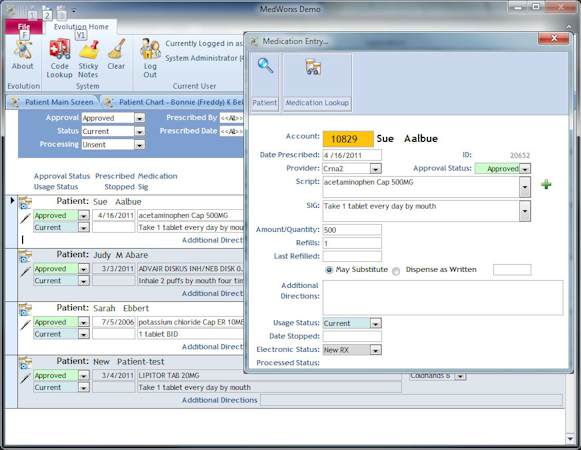Select May Substitute radio button

(329, 270)
